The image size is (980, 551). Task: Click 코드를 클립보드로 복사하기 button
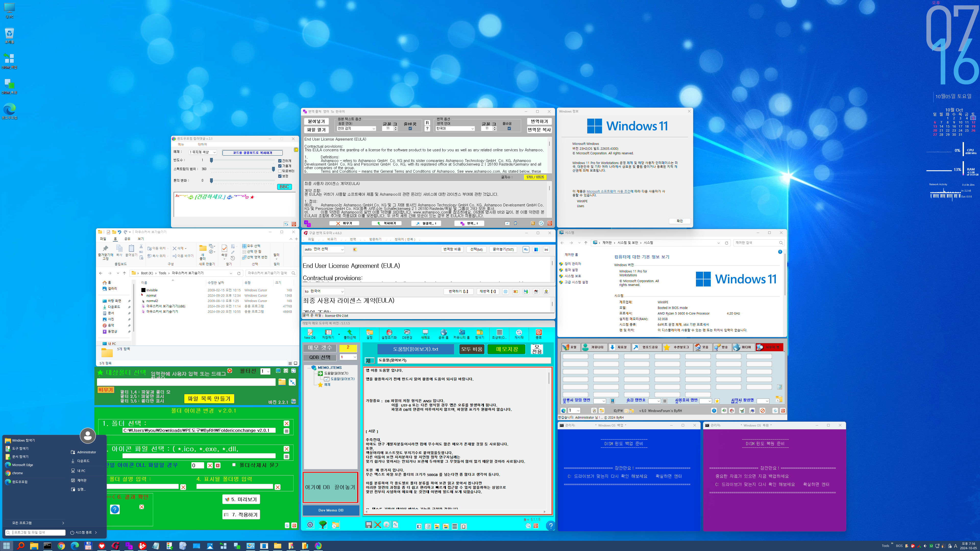[x=253, y=153]
